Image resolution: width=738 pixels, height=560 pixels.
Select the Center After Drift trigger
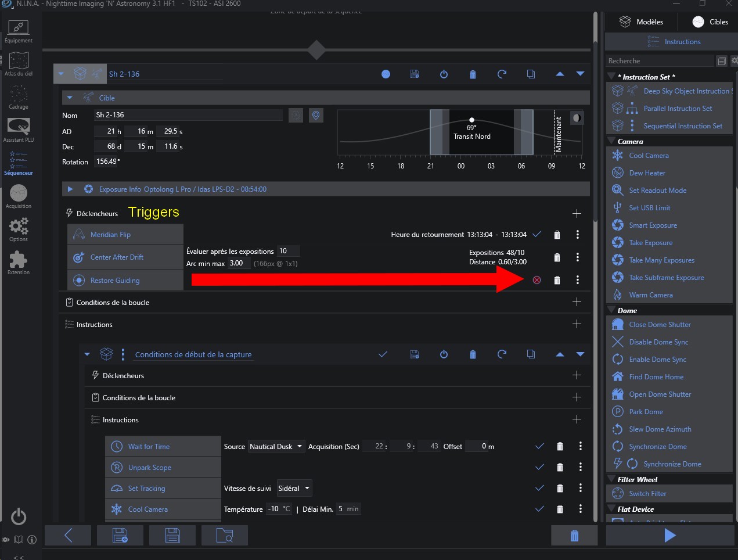[125, 257]
